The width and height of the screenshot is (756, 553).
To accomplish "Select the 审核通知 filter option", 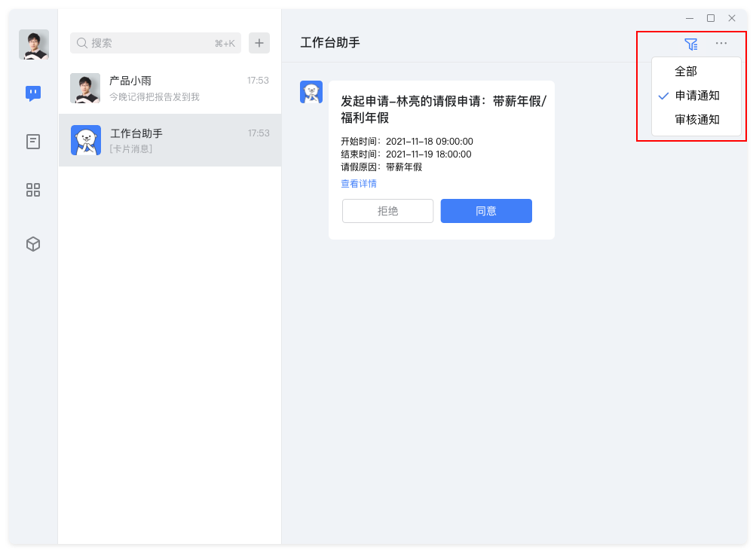I will [697, 119].
